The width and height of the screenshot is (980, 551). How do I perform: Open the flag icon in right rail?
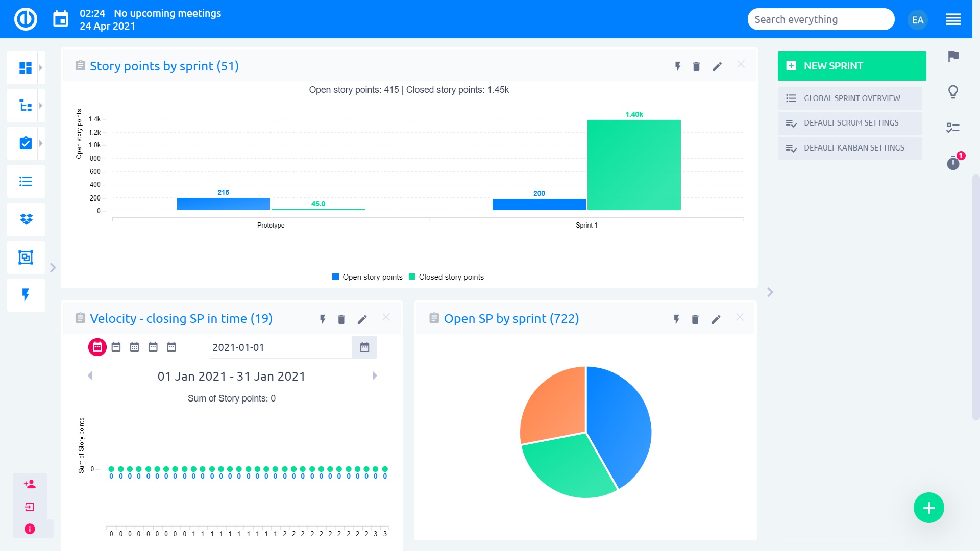(x=953, y=56)
